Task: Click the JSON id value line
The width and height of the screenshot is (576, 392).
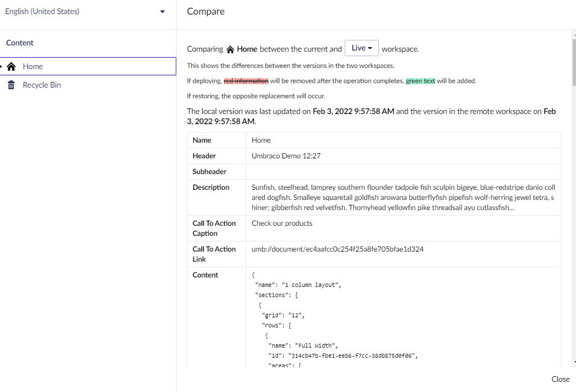Action: pos(343,355)
